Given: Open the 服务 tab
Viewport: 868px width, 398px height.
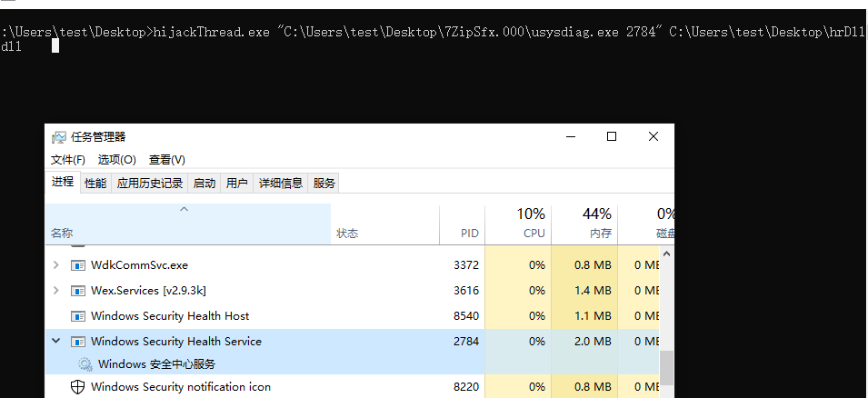Looking at the screenshot, I should coord(324,184).
